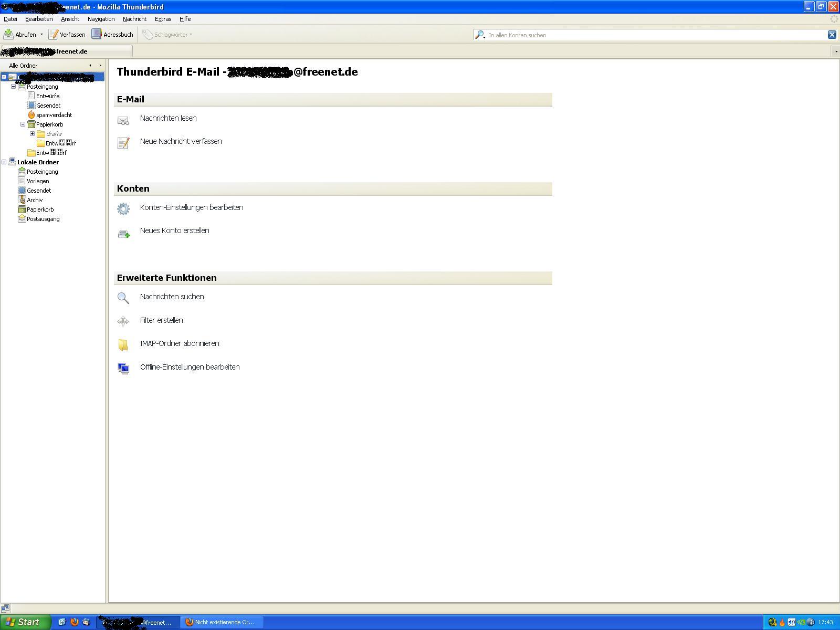Open the Datei menu
The width and height of the screenshot is (840, 630).
pos(10,19)
